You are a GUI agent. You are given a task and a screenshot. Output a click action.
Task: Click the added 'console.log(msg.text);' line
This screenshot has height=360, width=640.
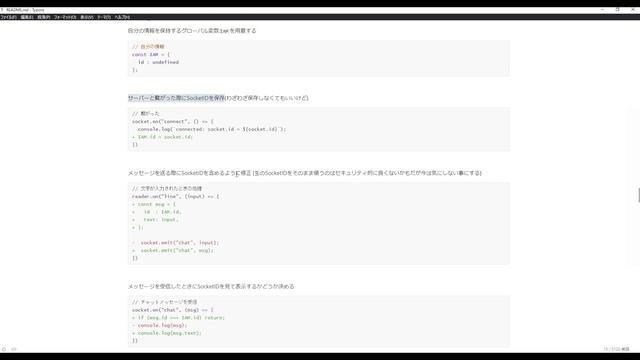(167, 333)
